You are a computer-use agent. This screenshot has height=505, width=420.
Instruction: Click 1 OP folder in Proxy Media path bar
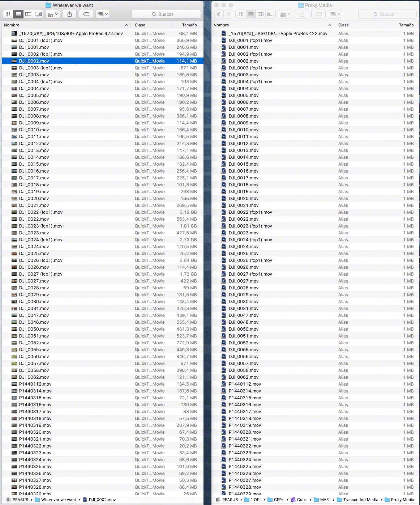[x=252, y=500]
